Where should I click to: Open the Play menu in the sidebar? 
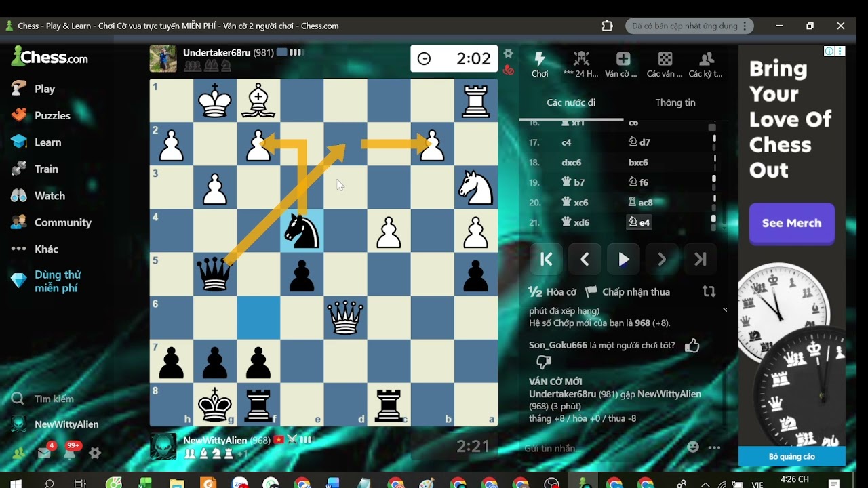coord(34,89)
